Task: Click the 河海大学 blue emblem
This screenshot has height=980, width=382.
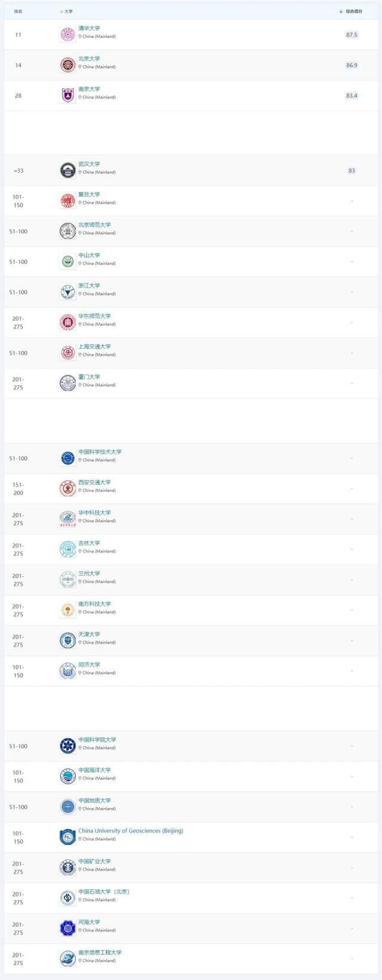Action: coord(68,928)
